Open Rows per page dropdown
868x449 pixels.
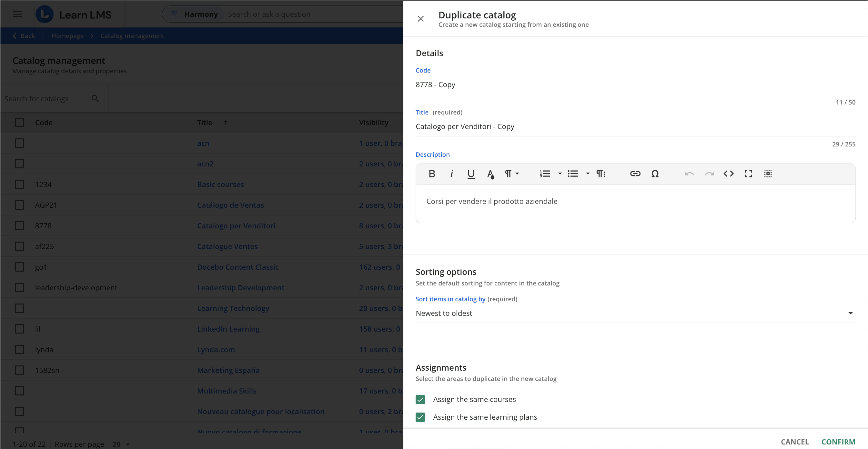[121, 444]
